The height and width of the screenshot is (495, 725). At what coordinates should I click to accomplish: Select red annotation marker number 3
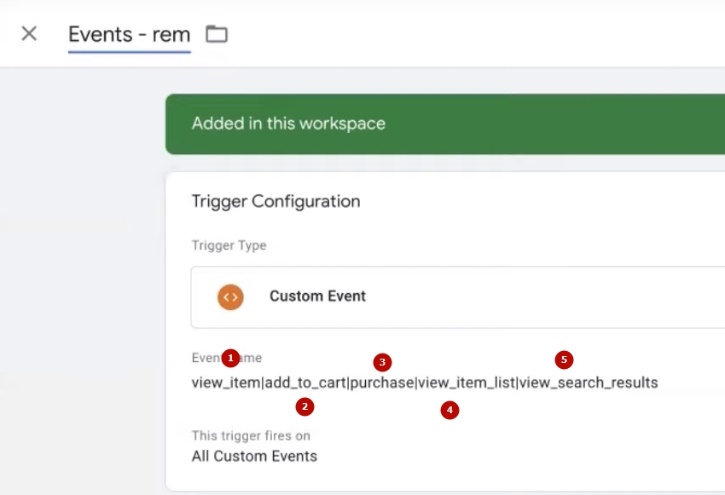point(382,361)
